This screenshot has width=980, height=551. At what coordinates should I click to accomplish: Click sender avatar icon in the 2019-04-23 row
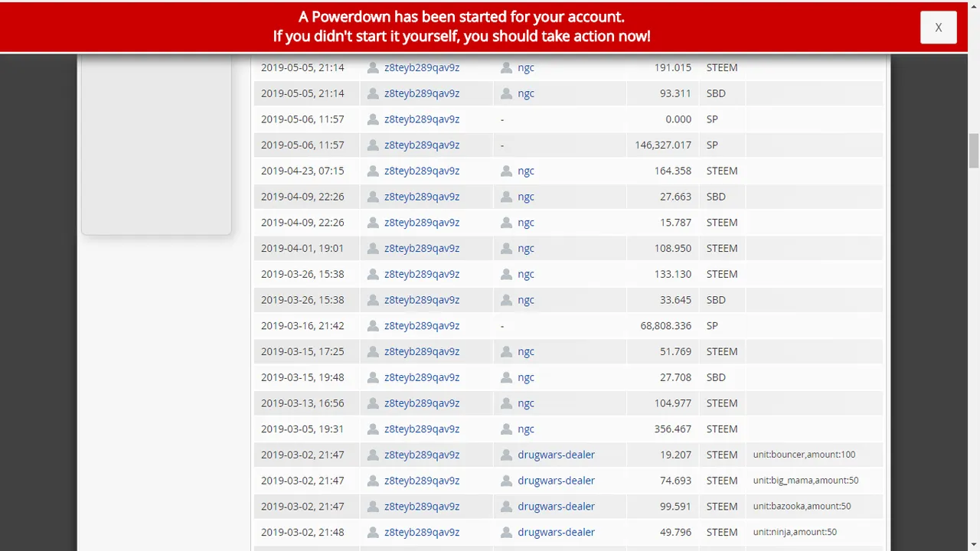click(x=373, y=171)
